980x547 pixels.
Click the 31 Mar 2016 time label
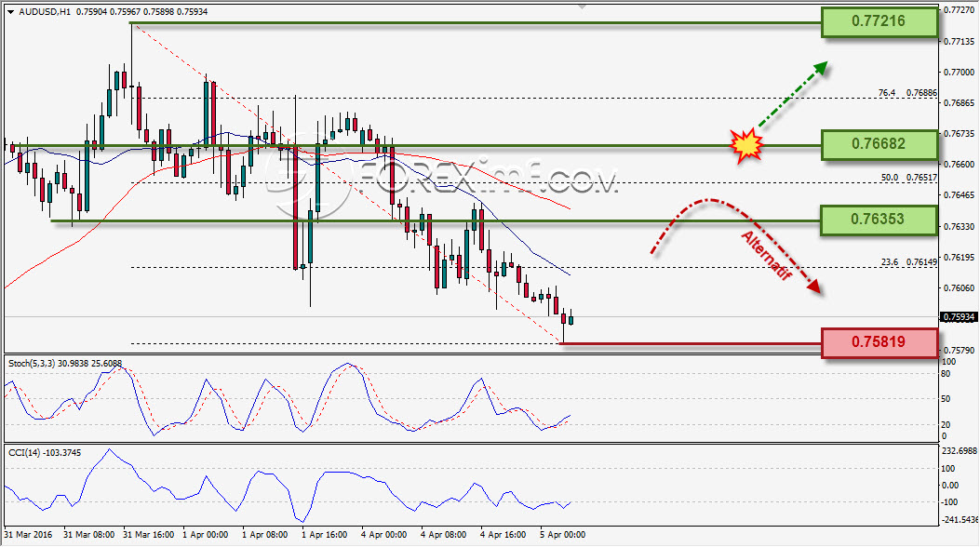pyautogui.click(x=28, y=535)
